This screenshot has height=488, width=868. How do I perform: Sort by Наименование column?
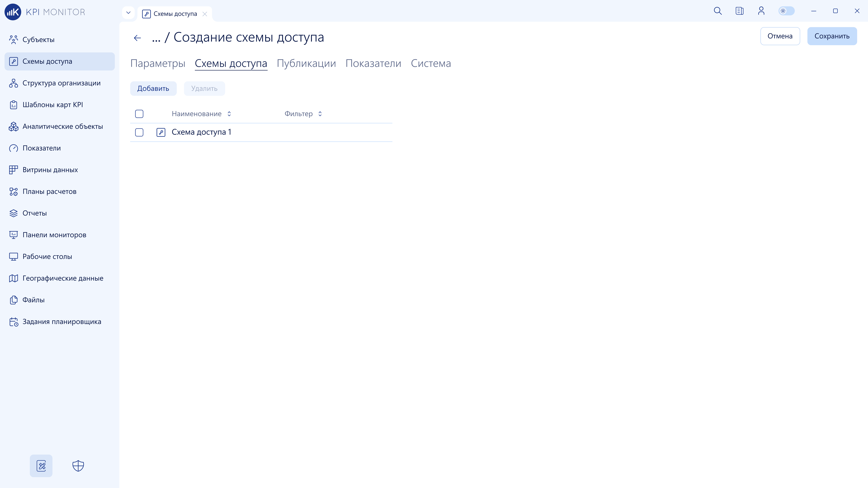point(229,114)
